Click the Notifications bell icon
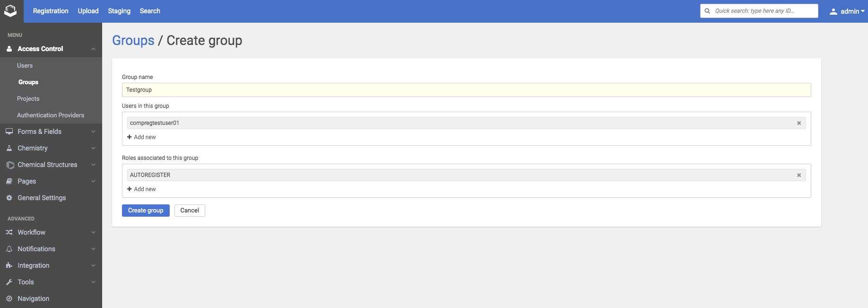The width and height of the screenshot is (868, 308). coord(9,249)
